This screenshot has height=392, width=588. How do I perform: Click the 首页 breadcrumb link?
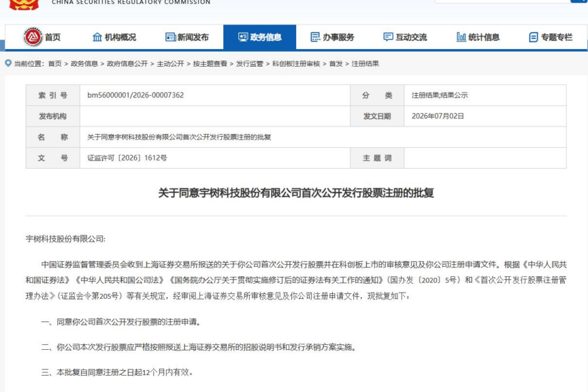54,64
